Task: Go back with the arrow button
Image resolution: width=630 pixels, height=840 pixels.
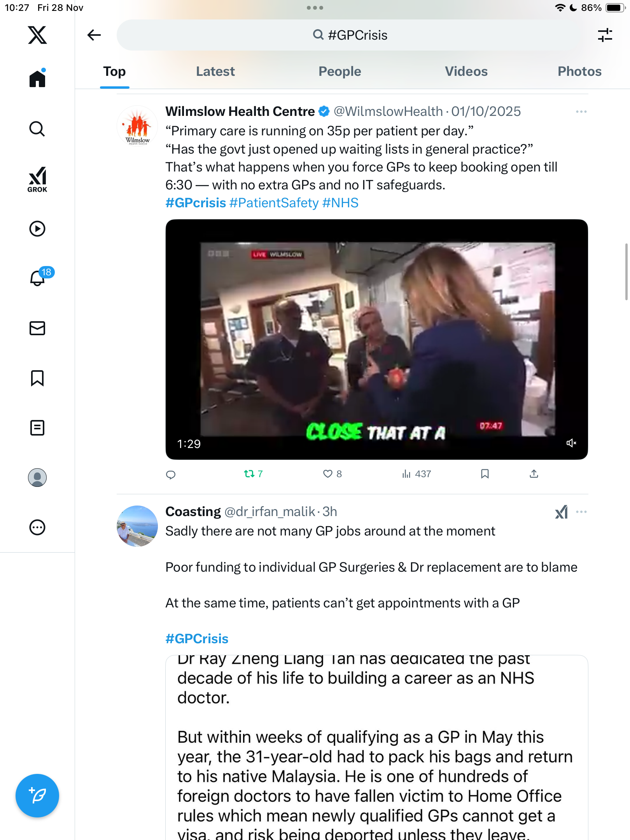Action: pos(94,35)
